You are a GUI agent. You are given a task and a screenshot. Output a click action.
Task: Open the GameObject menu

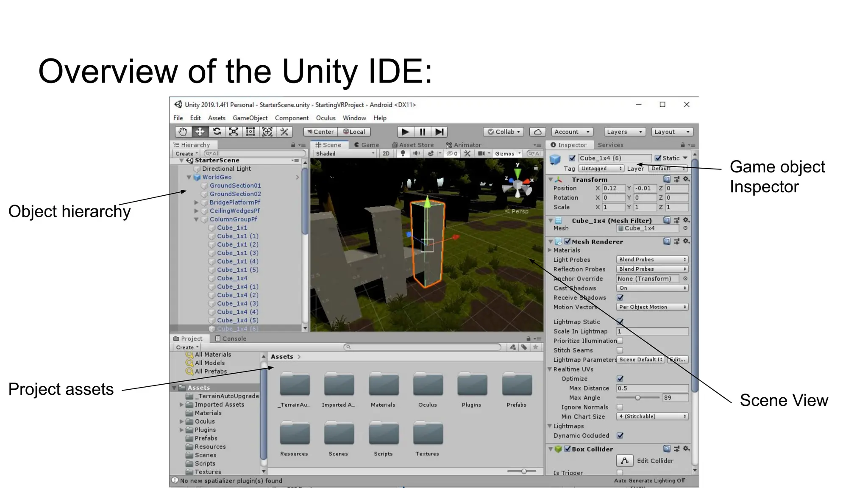250,118
